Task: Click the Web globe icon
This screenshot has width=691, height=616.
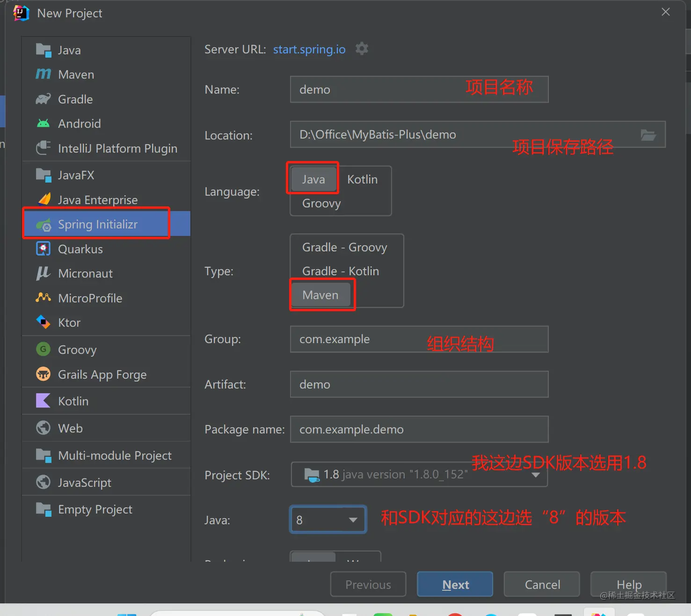Action: (x=44, y=428)
